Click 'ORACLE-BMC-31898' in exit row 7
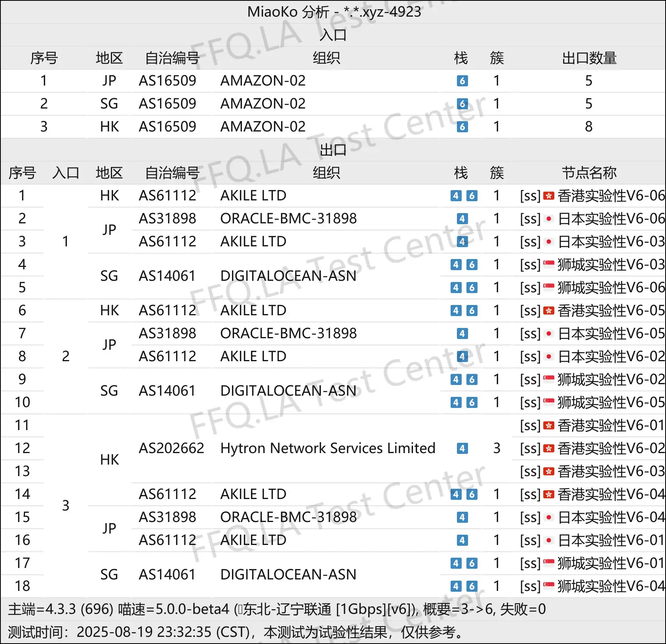The image size is (666, 644). (289, 333)
